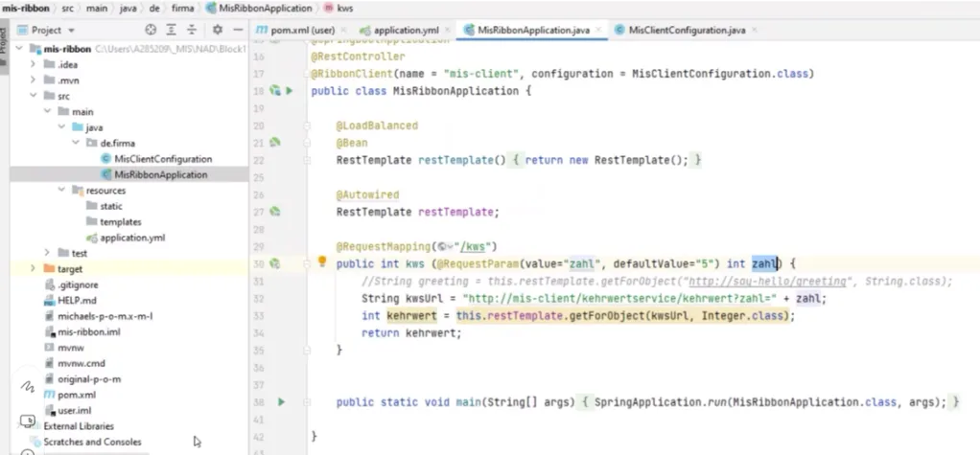This screenshot has height=455, width=980.
Task: Open Project panel settings gear
Action: click(x=218, y=30)
